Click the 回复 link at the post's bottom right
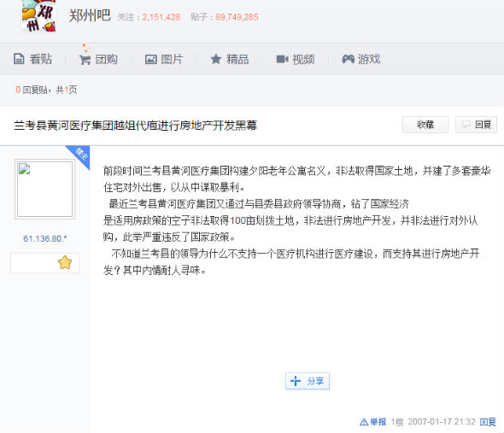 tap(488, 422)
